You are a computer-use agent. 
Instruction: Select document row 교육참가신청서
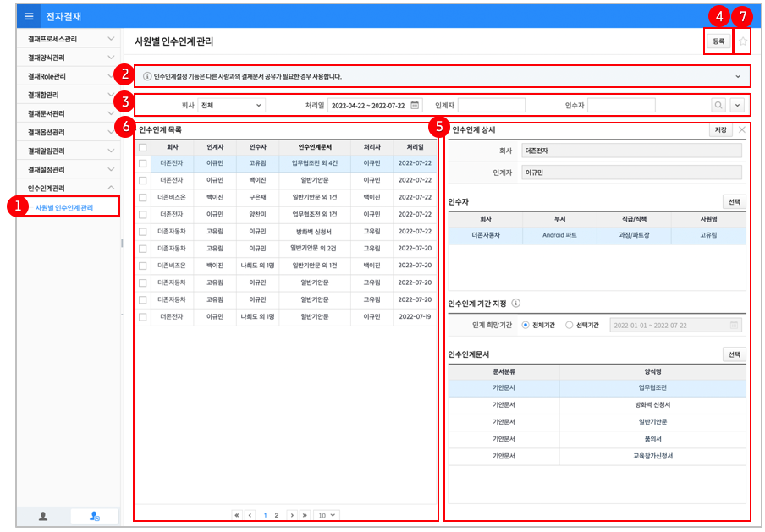point(597,456)
